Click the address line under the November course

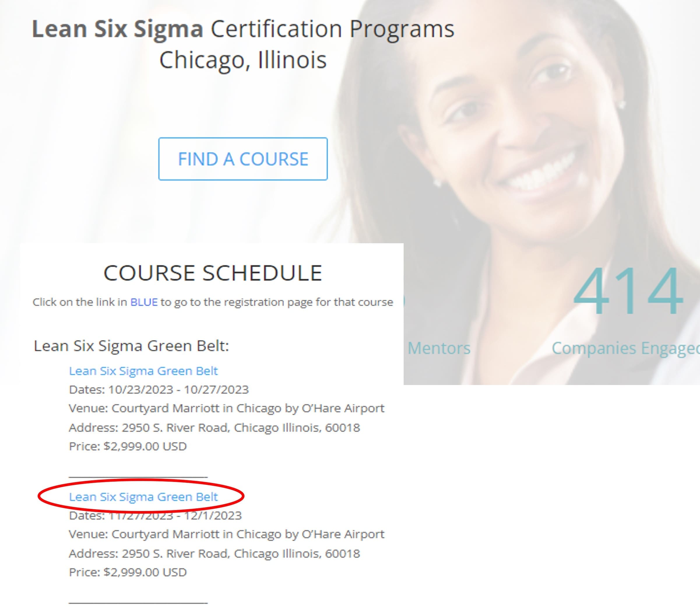(214, 554)
